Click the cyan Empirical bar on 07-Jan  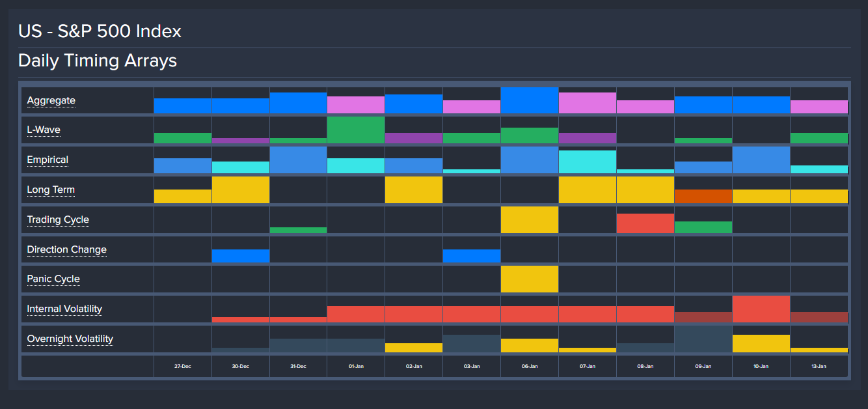[588, 162]
